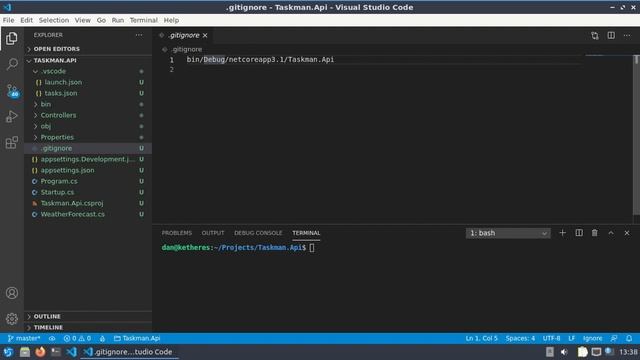
Task: Maximize the terminal panel with chevron up
Action: tap(611, 233)
